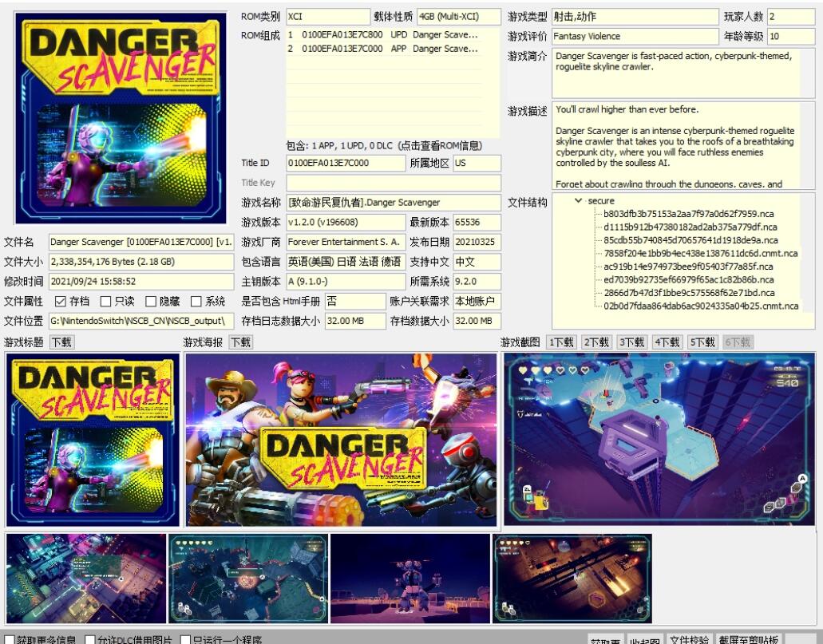Click the 游戏厂商 Forever Entertainment field
This screenshot has width=823, height=644.
click(346, 242)
